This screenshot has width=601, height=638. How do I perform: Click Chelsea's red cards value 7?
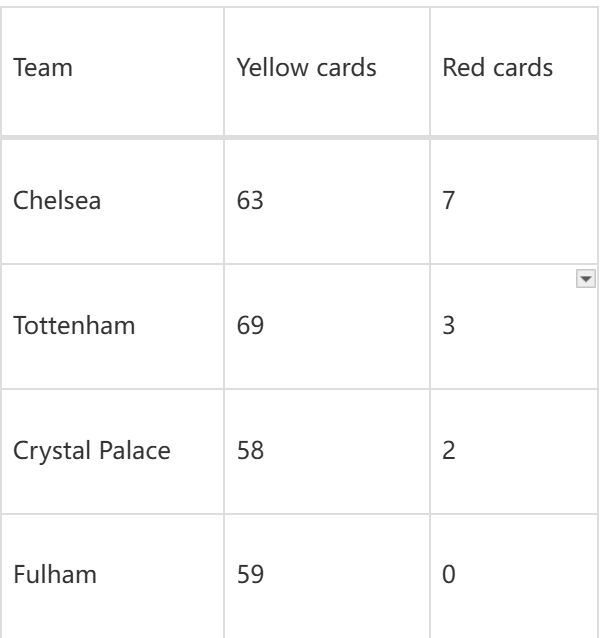pos(449,200)
